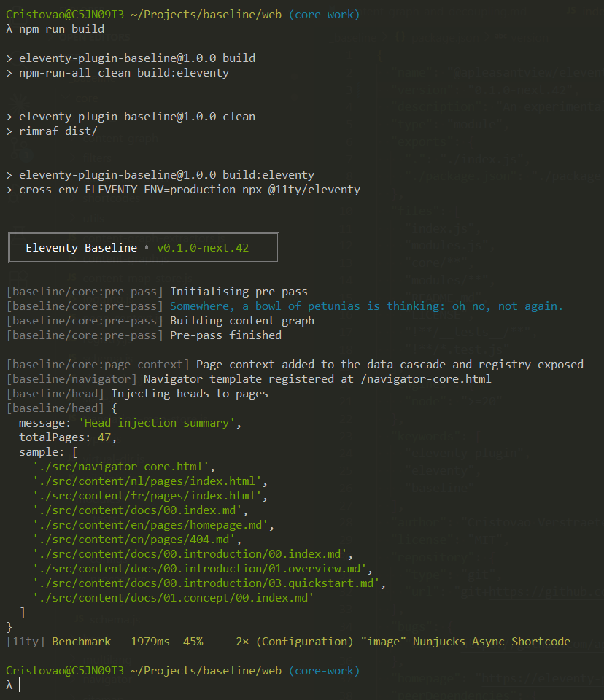604x700 pixels.
Task: Click the '00.introduction/03.quickstart.md' path
Action: pos(268,583)
